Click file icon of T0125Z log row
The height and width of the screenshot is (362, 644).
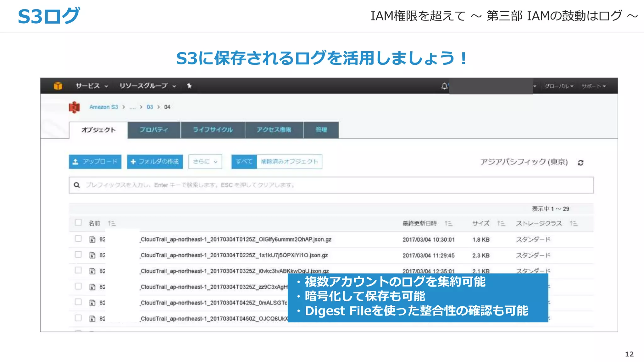coord(92,239)
